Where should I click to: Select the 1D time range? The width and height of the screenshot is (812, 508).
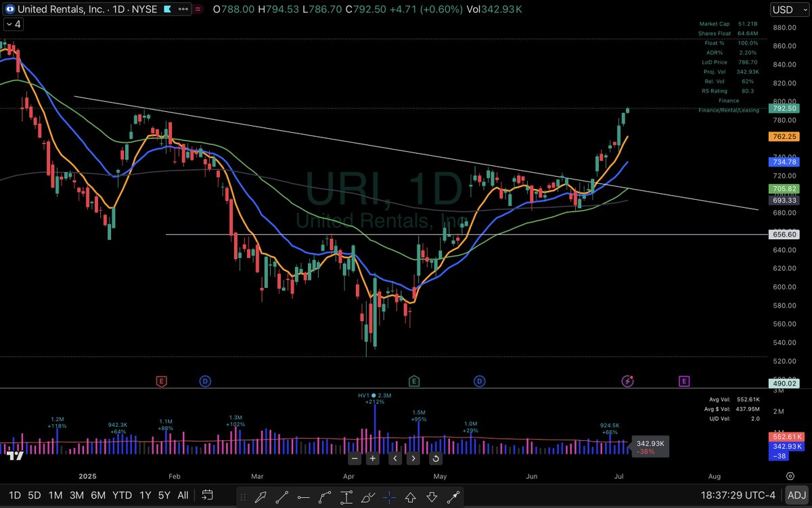(14, 495)
